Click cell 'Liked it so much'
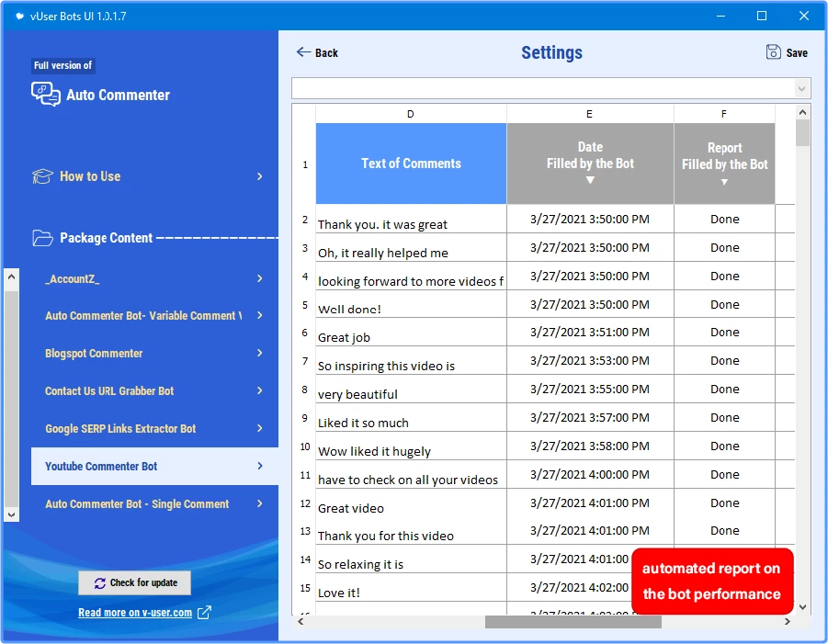Screen dimensions: 828x644 point(411,418)
